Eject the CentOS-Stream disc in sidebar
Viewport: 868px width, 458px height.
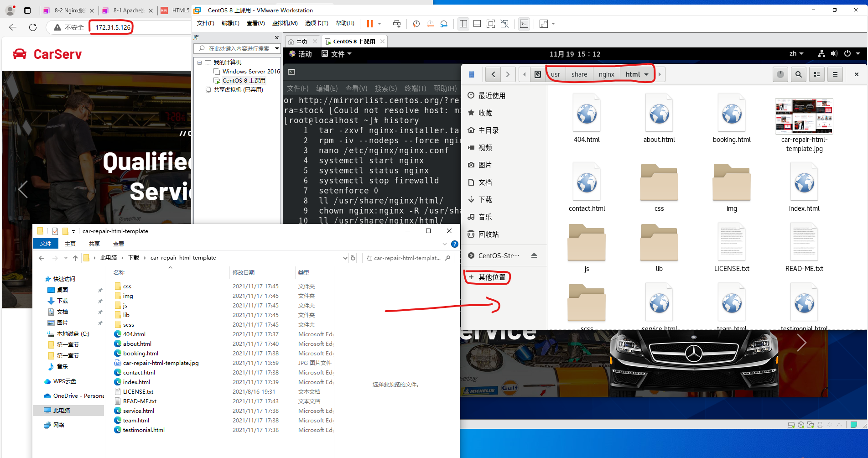(534, 255)
